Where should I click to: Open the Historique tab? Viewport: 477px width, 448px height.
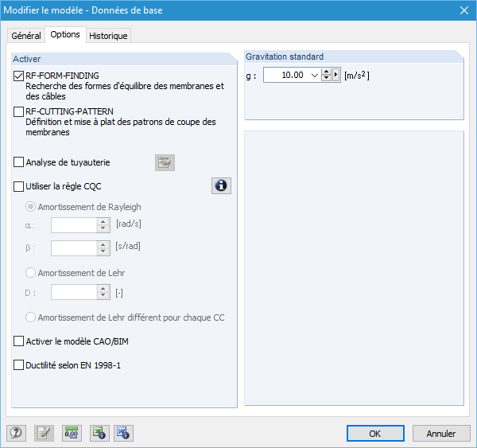[x=108, y=36]
